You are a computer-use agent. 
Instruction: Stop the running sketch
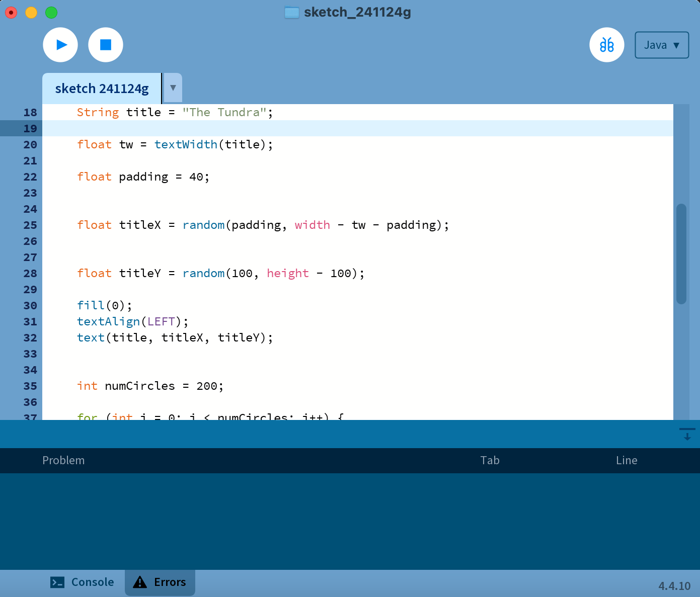coord(106,45)
